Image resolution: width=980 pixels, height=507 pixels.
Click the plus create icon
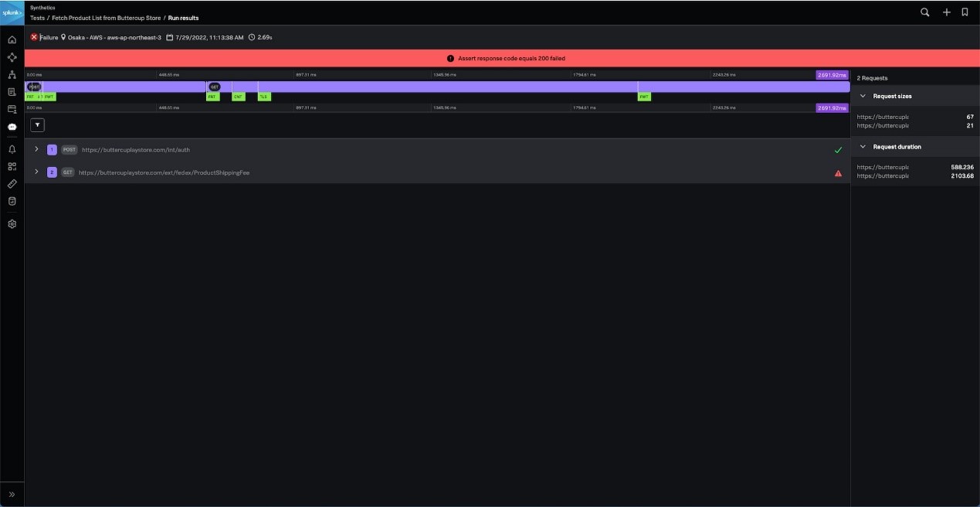point(946,12)
